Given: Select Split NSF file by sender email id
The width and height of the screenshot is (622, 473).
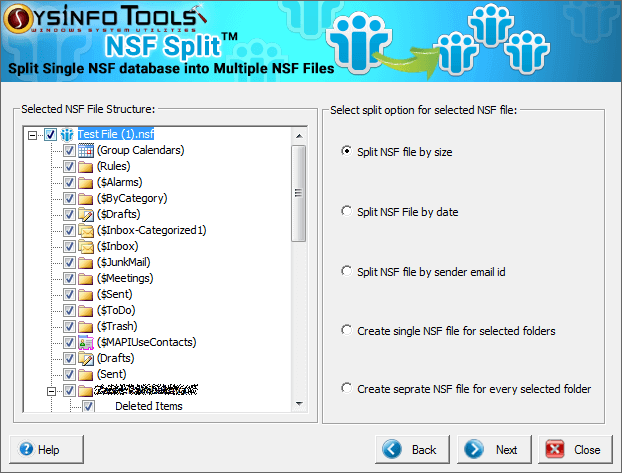Looking at the screenshot, I should coord(346,271).
